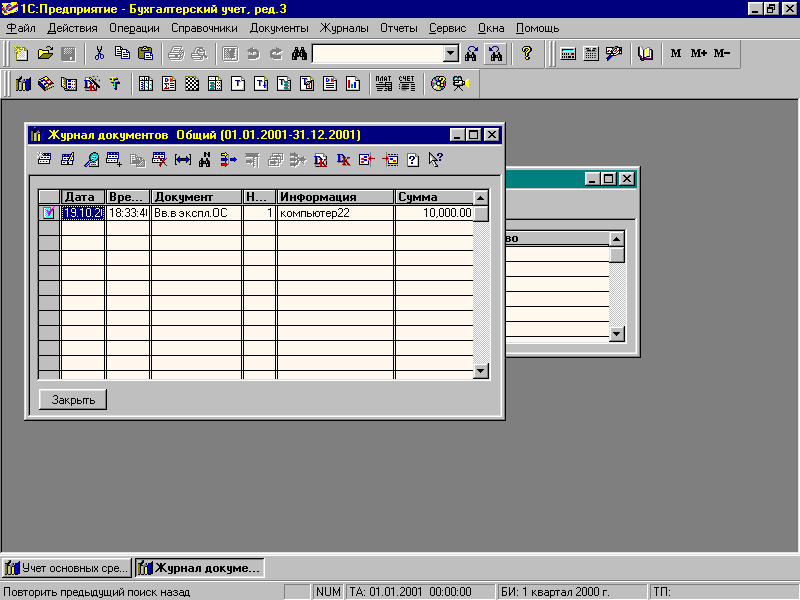This screenshot has width=800, height=600.
Task: Click the yellow question mark help icon
Action: tap(527, 54)
